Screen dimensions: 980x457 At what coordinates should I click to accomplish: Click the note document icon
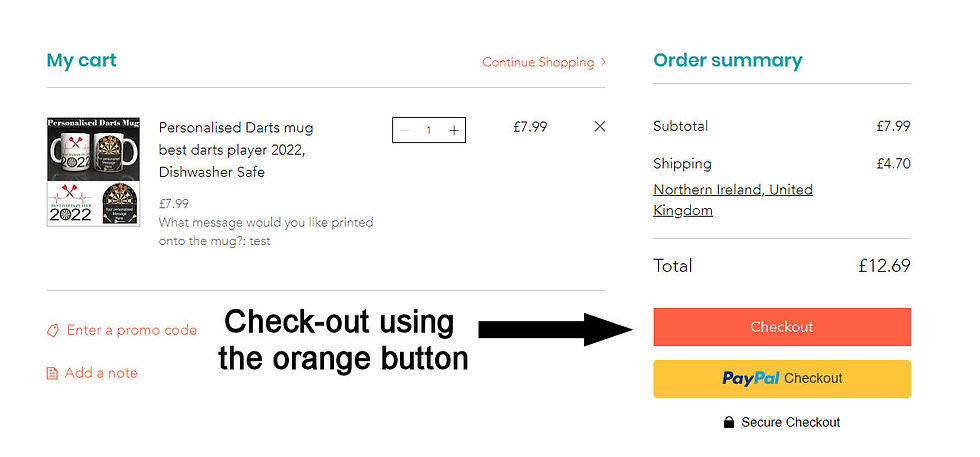(53, 373)
